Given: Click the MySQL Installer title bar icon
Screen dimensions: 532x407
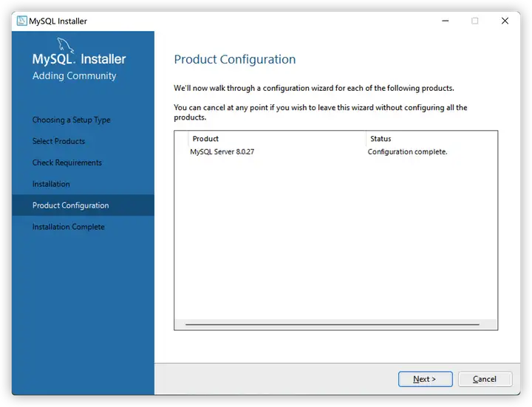Looking at the screenshot, I should coord(21,21).
